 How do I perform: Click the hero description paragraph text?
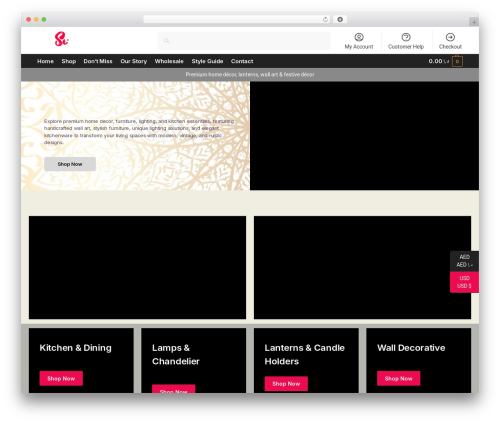coord(139,132)
